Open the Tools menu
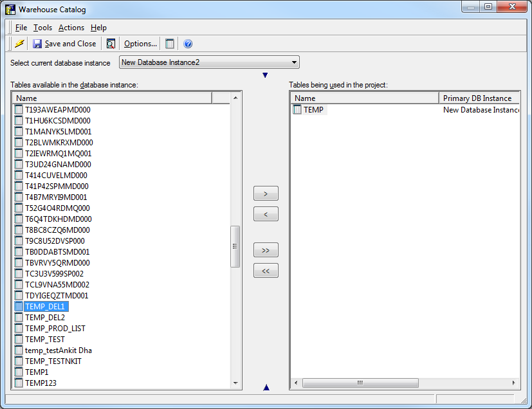Screen dimensions: 532x409 click(x=42, y=28)
